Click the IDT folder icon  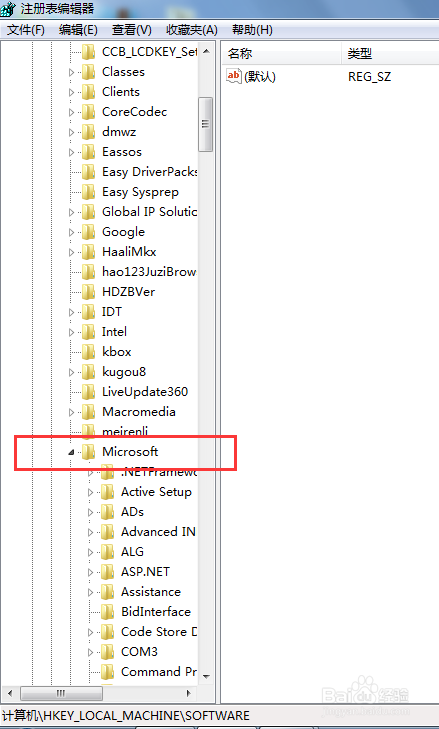(88, 311)
